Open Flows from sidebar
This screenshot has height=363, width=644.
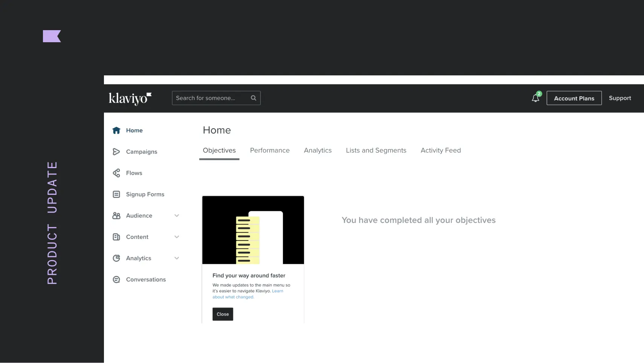click(x=134, y=173)
